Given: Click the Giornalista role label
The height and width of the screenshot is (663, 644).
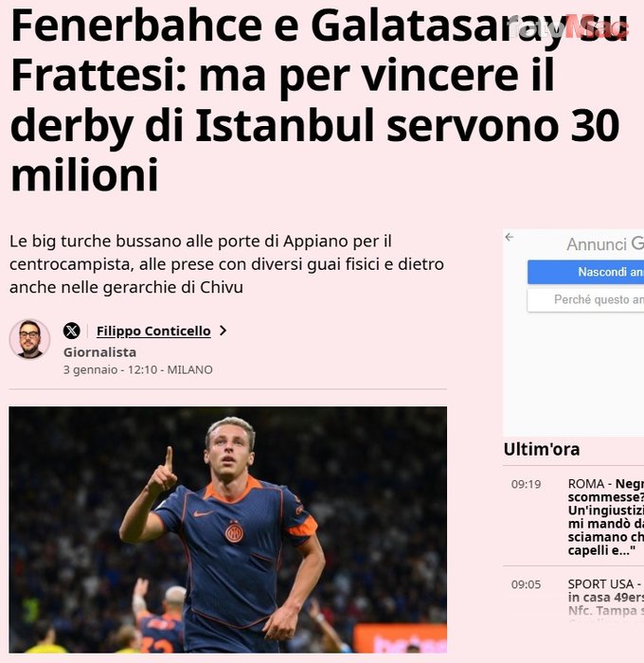Looking at the screenshot, I should point(99,352).
